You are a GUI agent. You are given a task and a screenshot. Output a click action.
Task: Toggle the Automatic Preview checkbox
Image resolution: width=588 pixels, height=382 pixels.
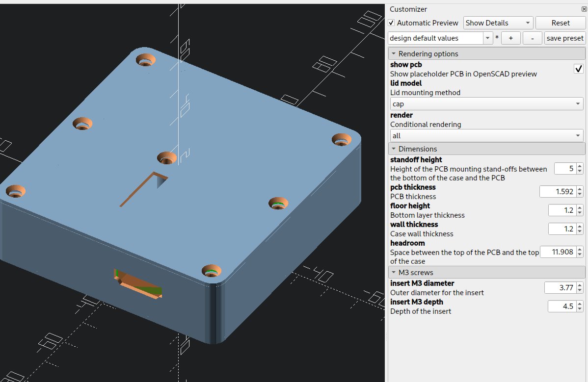[x=391, y=23]
